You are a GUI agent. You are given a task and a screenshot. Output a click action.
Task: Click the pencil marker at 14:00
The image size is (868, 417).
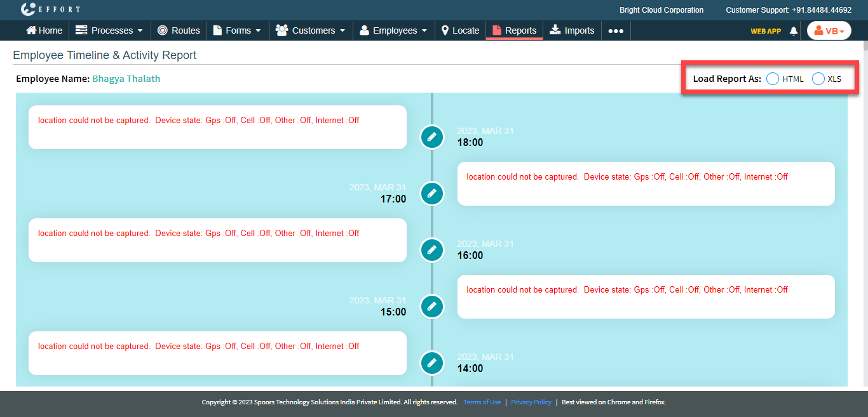pos(432,362)
